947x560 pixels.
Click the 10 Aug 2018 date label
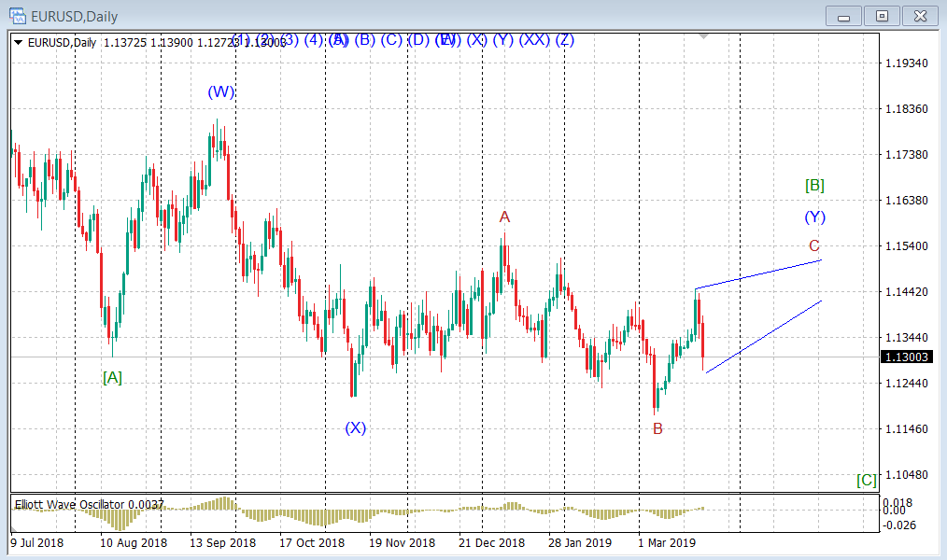[x=134, y=542]
